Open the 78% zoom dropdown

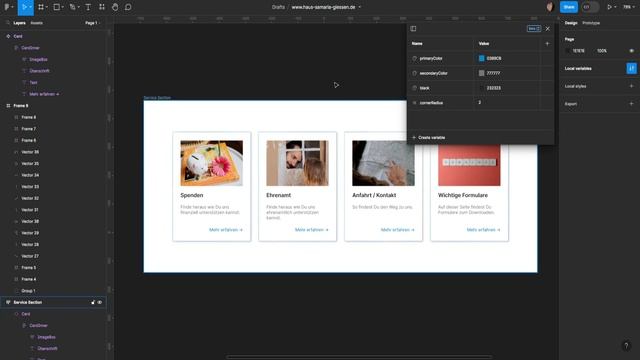coord(628,7)
